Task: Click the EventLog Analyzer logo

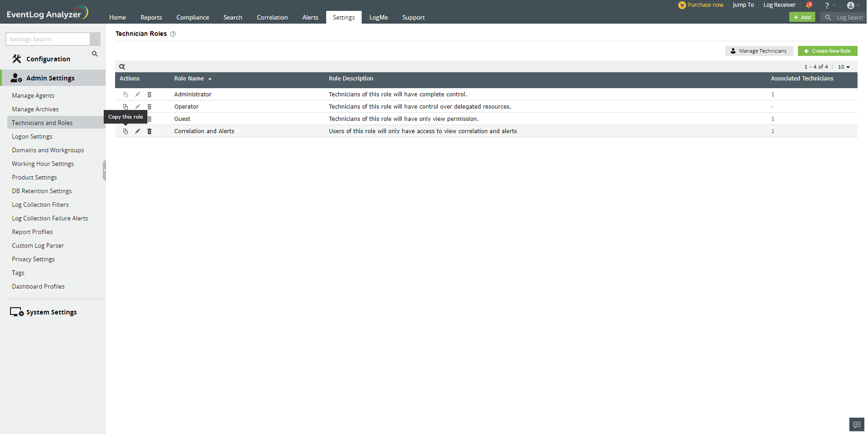Action: pos(47,12)
